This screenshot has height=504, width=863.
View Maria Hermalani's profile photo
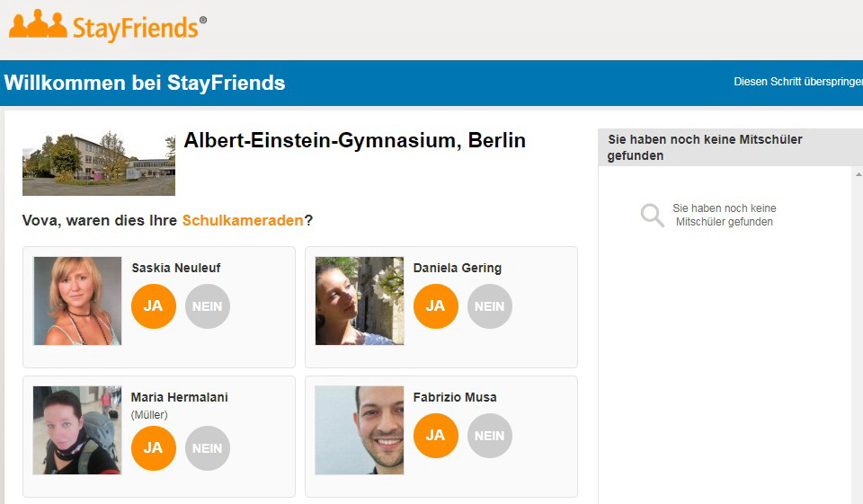coord(77,430)
